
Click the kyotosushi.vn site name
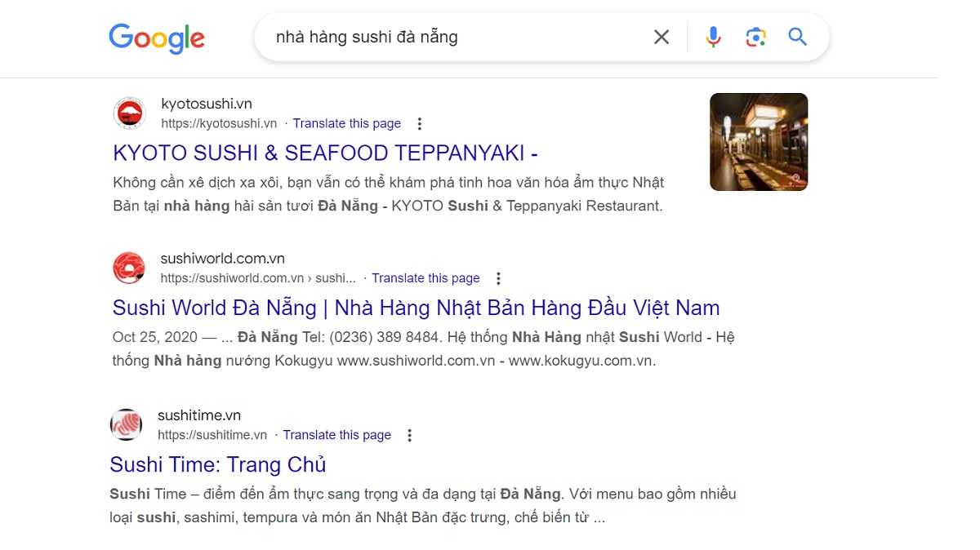click(207, 104)
